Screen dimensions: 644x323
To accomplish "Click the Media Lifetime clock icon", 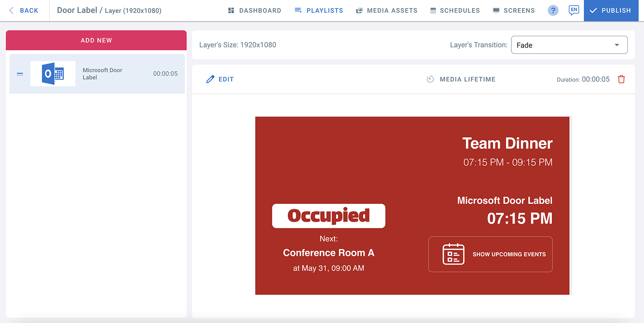I will tap(430, 79).
